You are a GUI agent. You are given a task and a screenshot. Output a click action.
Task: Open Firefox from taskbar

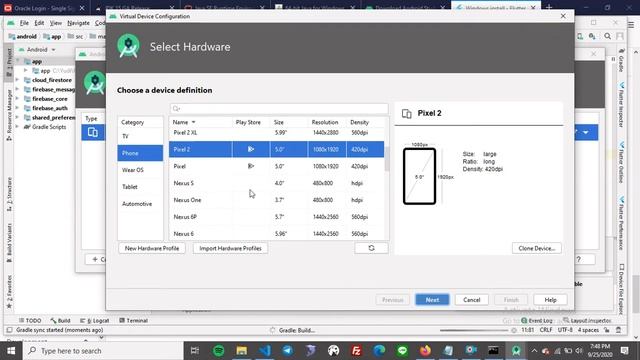(425, 351)
